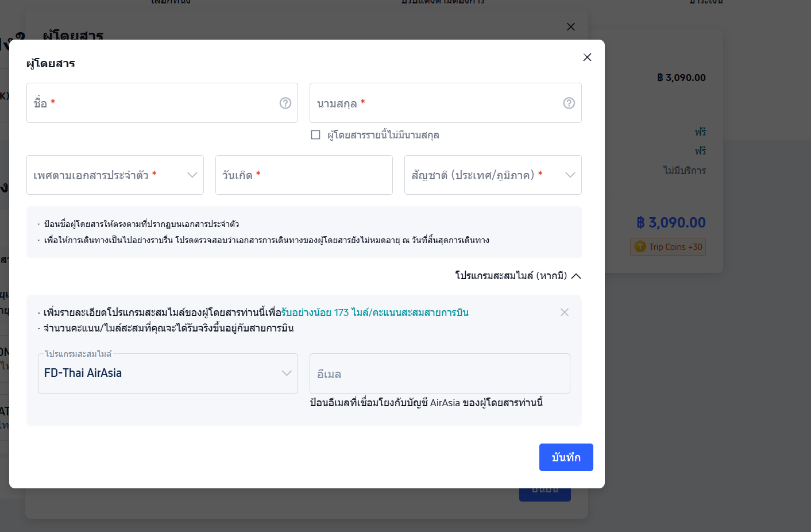Close the background ผู้โดยสาร dialog
This screenshot has height=532, width=811.
pyautogui.click(x=570, y=26)
